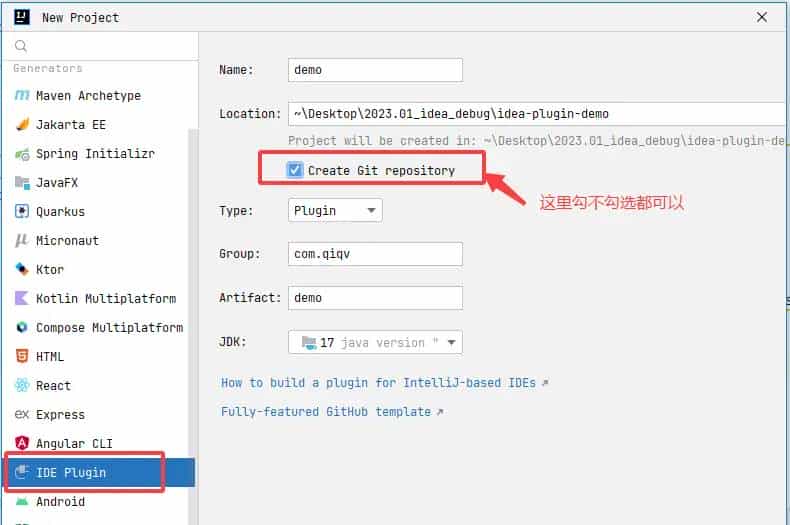Click the Angular CLI icon
This screenshot has height=525, width=790.
(x=22, y=443)
